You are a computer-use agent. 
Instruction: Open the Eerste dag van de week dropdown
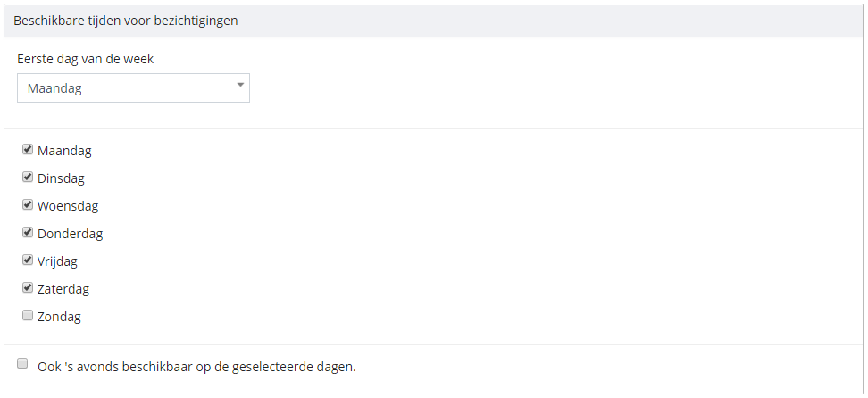coord(133,88)
